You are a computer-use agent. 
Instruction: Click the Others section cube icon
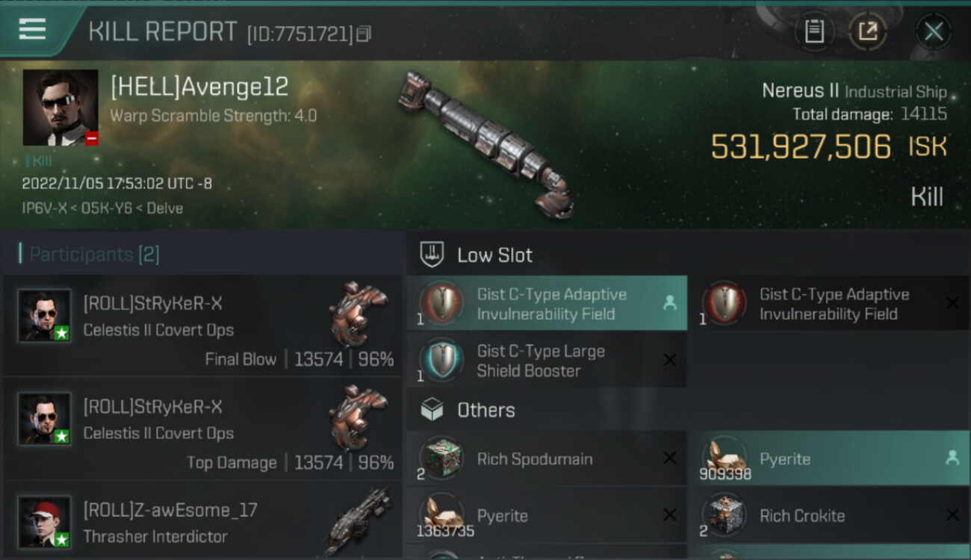click(433, 409)
